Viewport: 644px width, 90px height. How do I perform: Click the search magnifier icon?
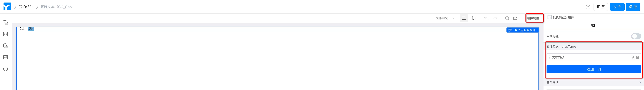tap(507, 18)
